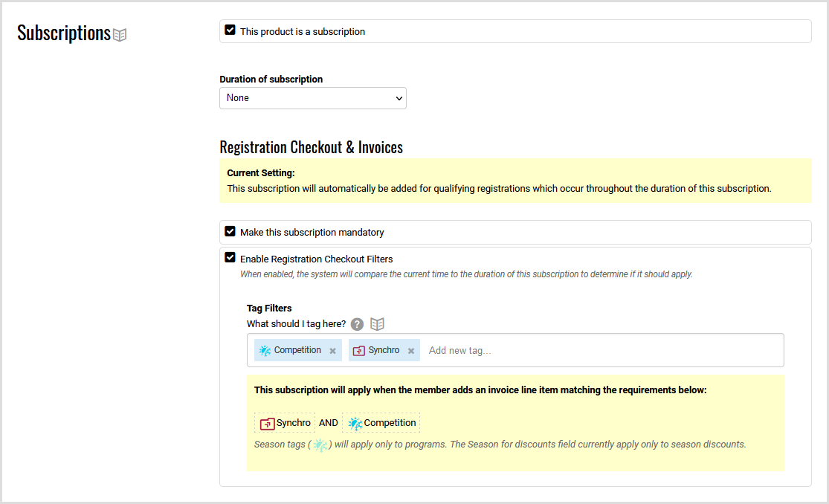Click the 'Current Setting:' notice title

tap(260, 173)
